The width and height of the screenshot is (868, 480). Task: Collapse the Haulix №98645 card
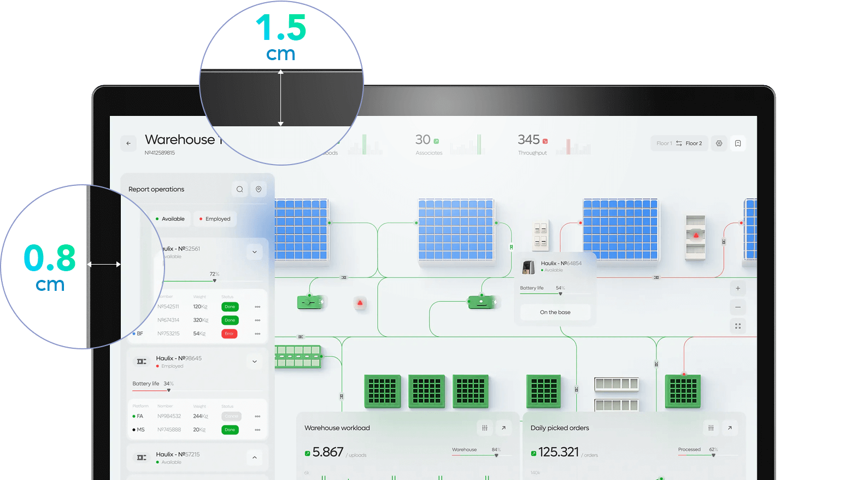click(x=255, y=361)
